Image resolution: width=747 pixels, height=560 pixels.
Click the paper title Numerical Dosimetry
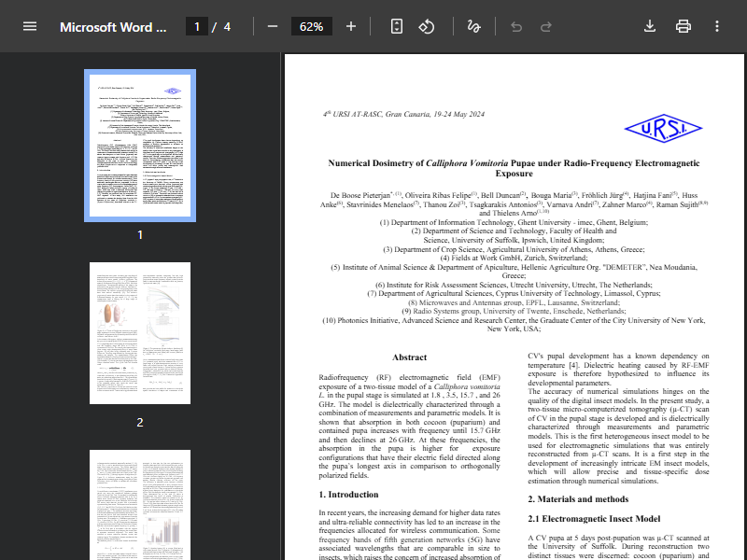point(514,168)
